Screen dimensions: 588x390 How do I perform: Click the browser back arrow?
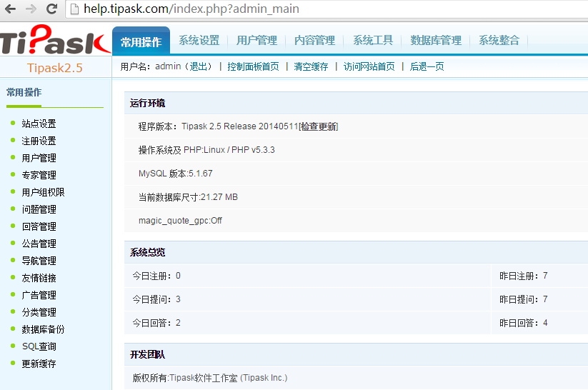[10, 9]
